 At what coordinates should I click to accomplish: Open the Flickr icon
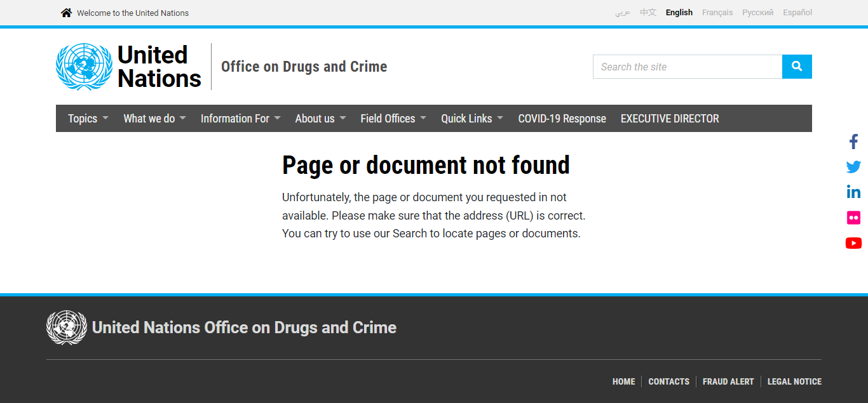(x=853, y=218)
